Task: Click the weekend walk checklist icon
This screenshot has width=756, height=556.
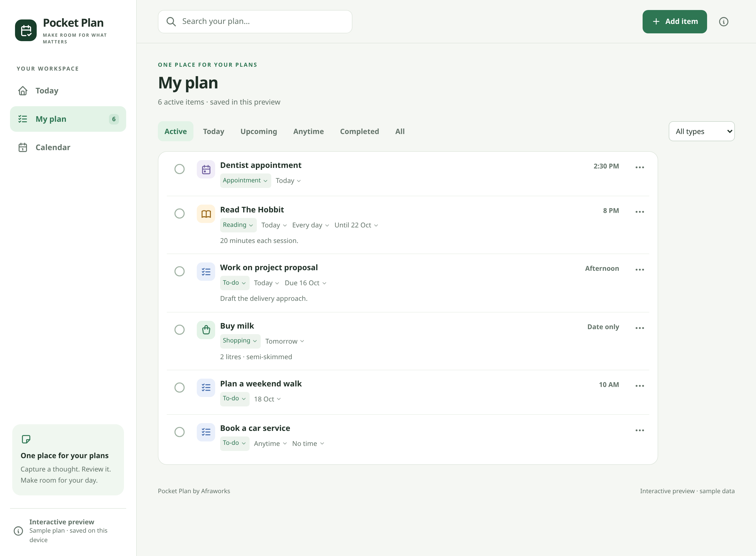Action: point(206,388)
